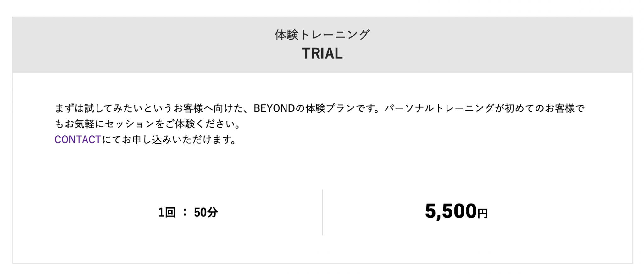Click the 5,500 price figure
Screen dimensions: 644x276
(451, 211)
